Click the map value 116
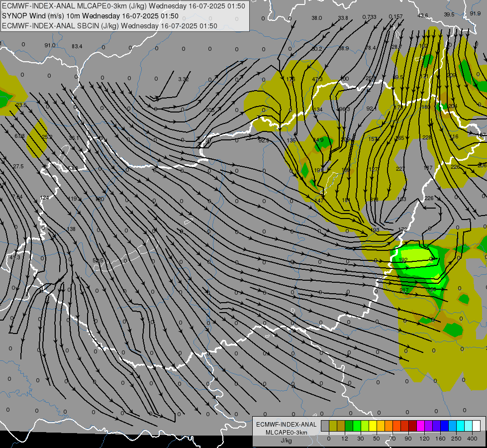 (454, 136)
